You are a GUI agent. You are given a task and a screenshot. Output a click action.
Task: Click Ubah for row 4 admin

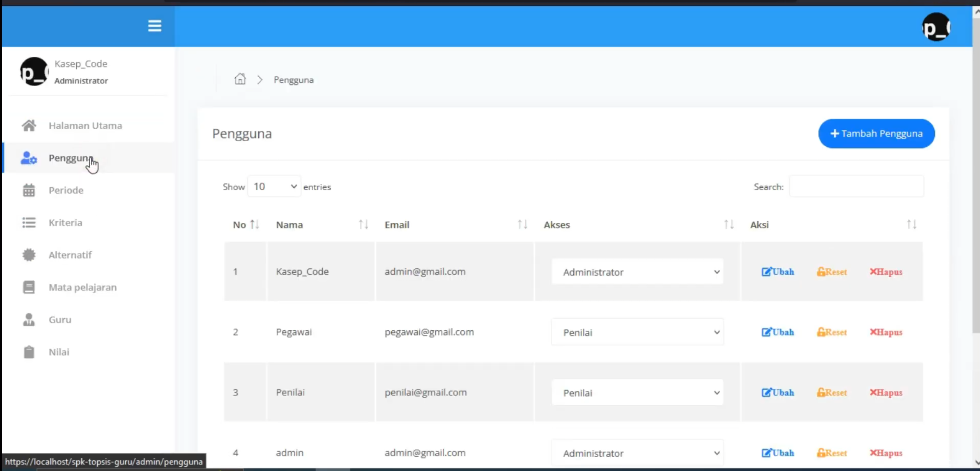pos(778,453)
